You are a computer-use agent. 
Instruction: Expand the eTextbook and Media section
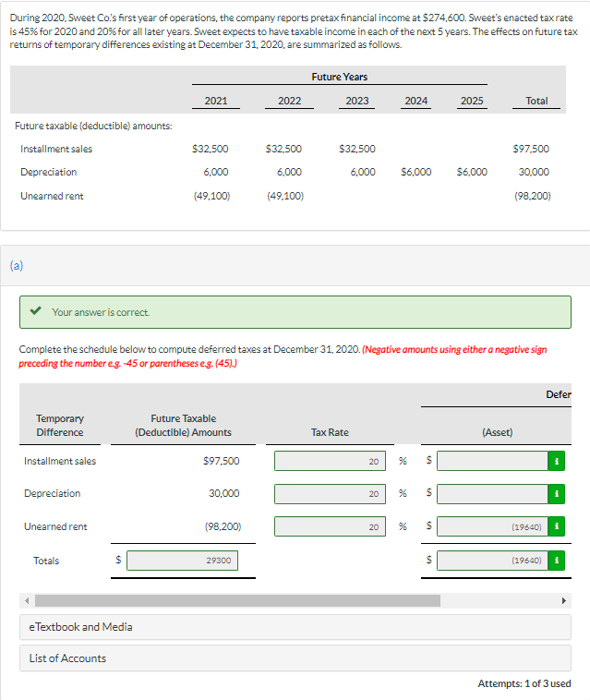(295, 627)
